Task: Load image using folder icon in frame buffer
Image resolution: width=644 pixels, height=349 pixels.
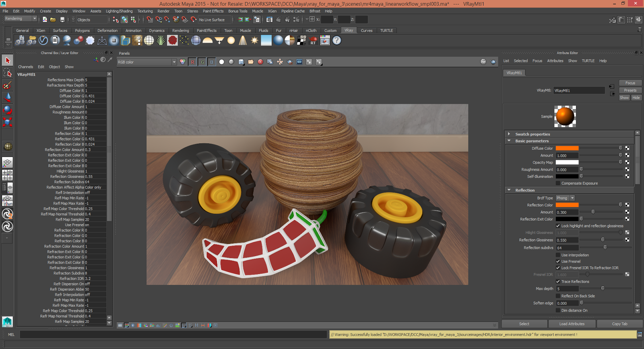Action: (x=251, y=62)
